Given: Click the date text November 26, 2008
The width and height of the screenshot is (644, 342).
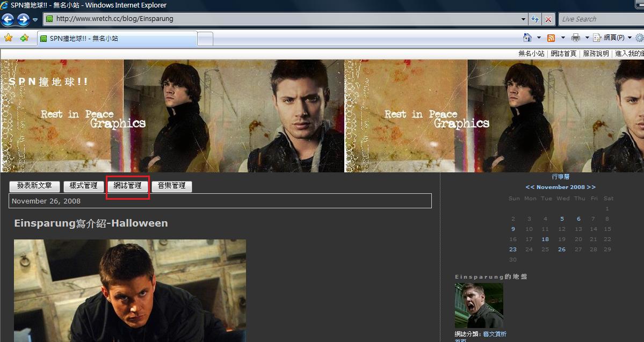Looking at the screenshot, I should pyautogui.click(x=46, y=201).
